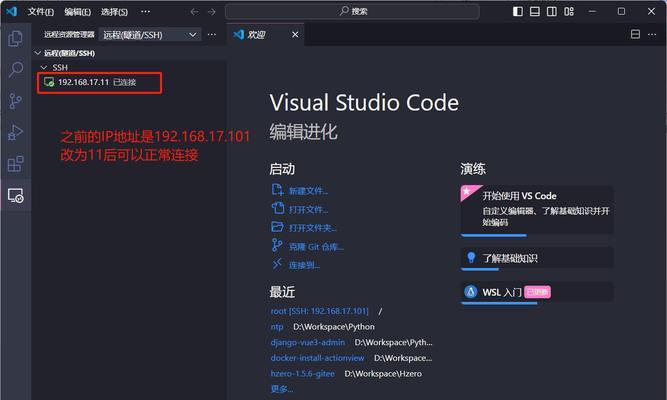Click the pink star badge icon
The height and width of the screenshot is (400, 667).
(468, 192)
